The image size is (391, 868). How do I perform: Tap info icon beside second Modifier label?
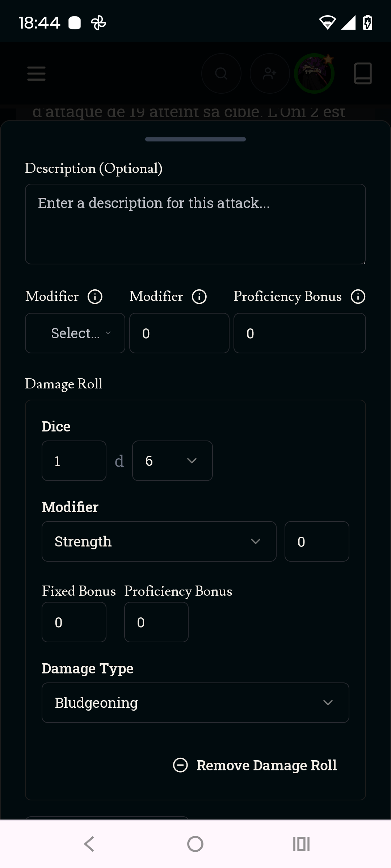[199, 297]
